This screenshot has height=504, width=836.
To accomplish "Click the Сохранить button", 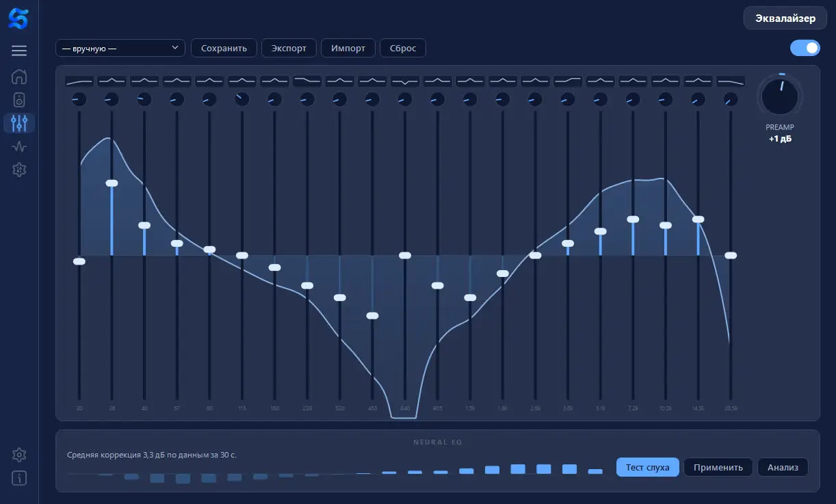I will [224, 48].
